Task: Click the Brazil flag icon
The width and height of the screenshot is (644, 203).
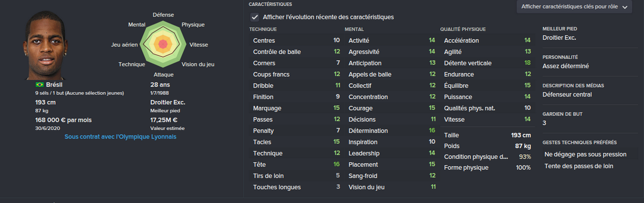Action: click(39, 85)
